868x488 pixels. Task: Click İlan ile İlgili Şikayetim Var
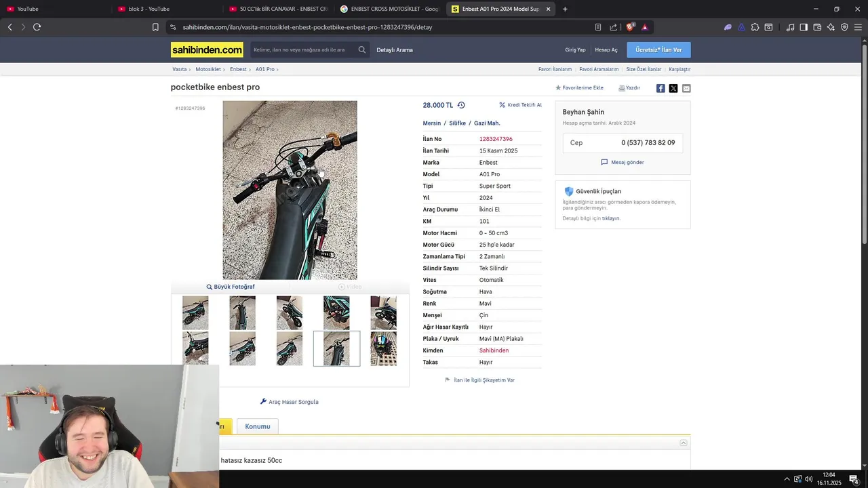[479, 380]
